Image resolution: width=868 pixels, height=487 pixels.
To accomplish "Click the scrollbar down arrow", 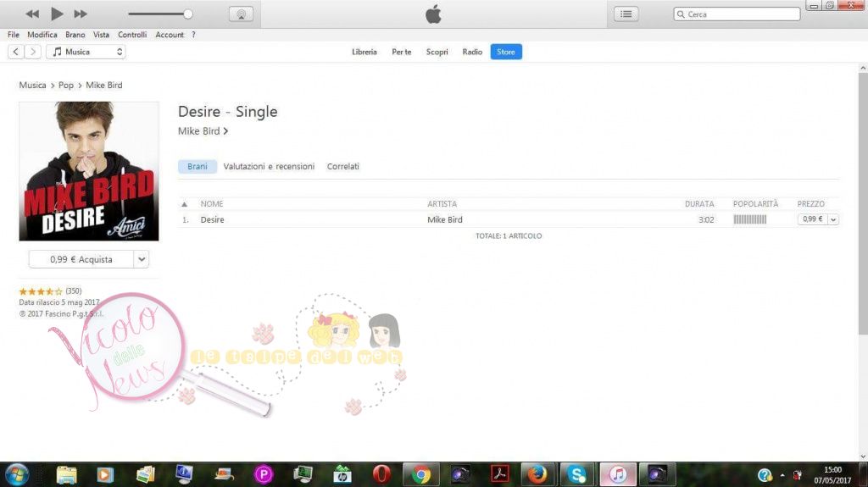I will (863, 457).
